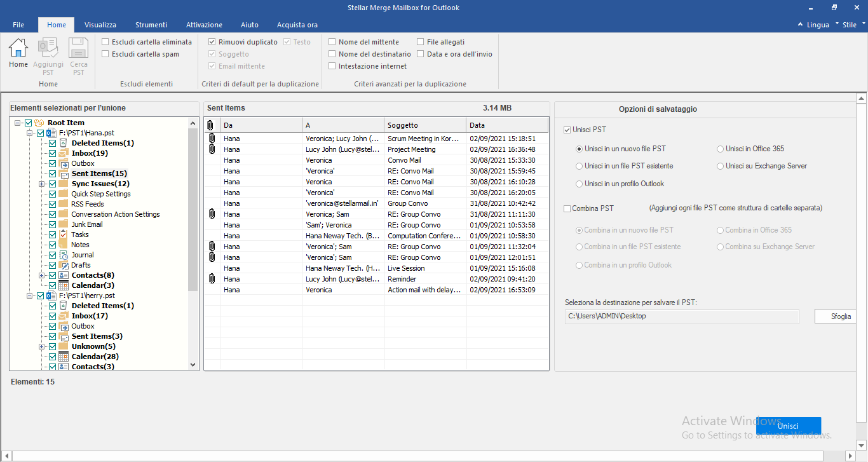Click the Contacts(8) folder icon
868x462 pixels.
coord(64,275)
